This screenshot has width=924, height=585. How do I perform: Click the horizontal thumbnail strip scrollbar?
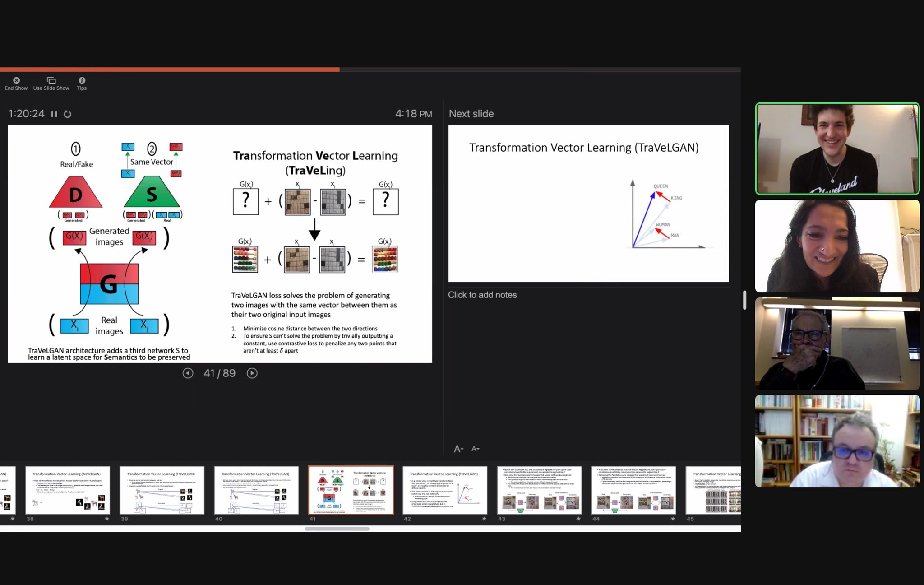[x=337, y=529]
